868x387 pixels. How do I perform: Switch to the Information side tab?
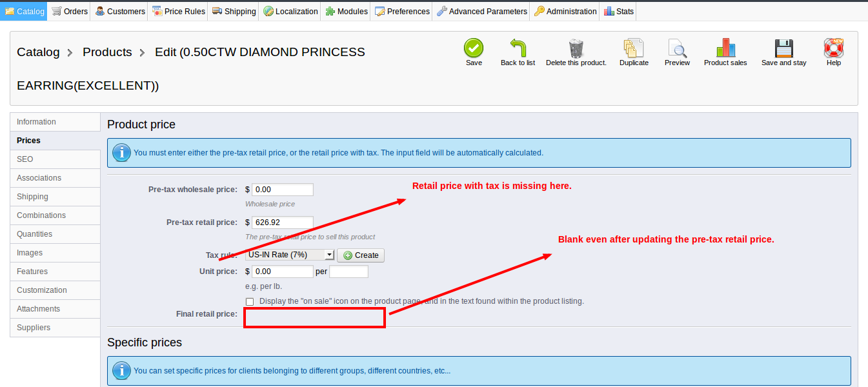tap(56, 122)
